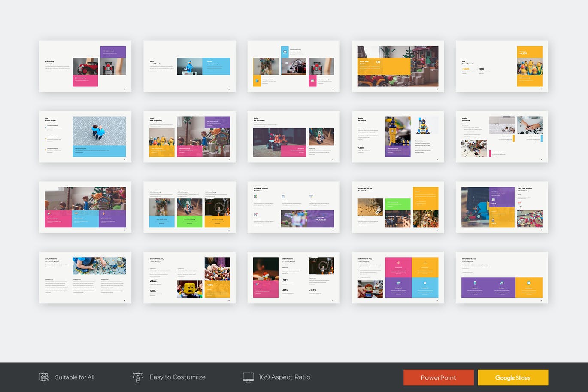Click the monitor icon beside 16:9 Aspect Ratio
The height and width of the screenshot is (392, 588).
[x=248, y=377]
